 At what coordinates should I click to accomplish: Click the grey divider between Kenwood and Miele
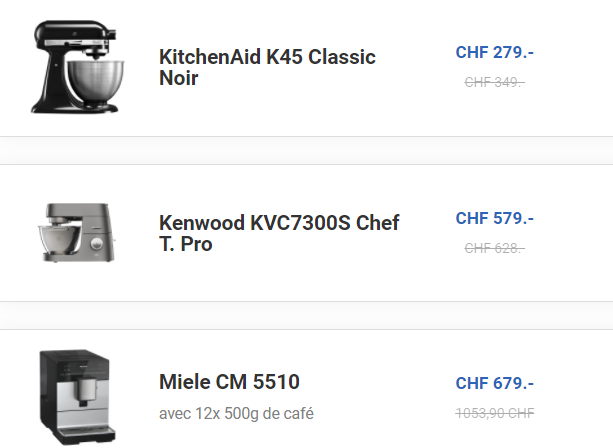306,315
